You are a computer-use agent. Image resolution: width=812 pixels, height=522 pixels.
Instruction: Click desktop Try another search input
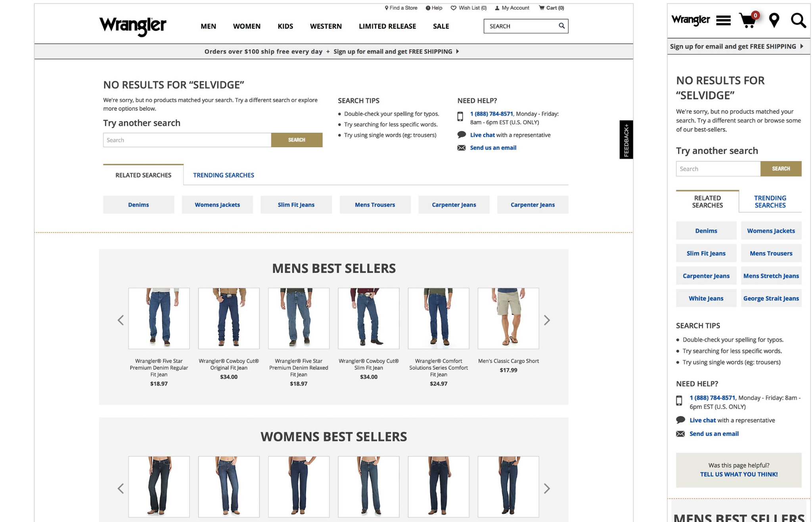[187, 140]
